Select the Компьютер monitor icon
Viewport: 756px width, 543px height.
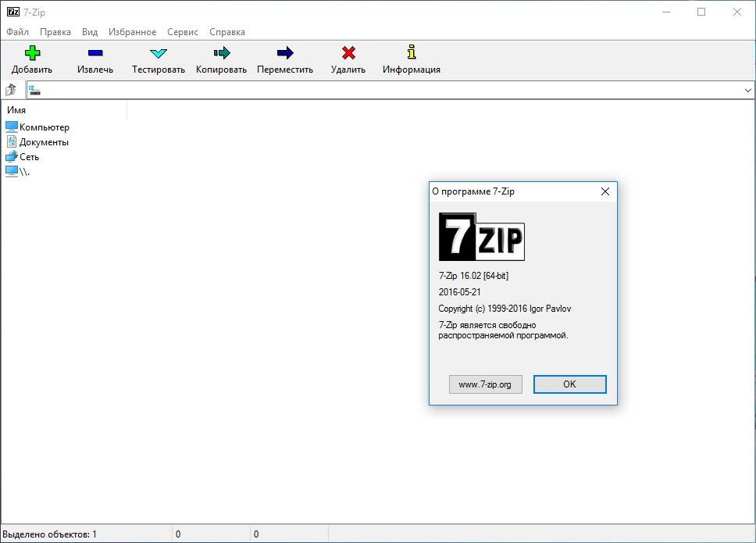tap(12, 127)
